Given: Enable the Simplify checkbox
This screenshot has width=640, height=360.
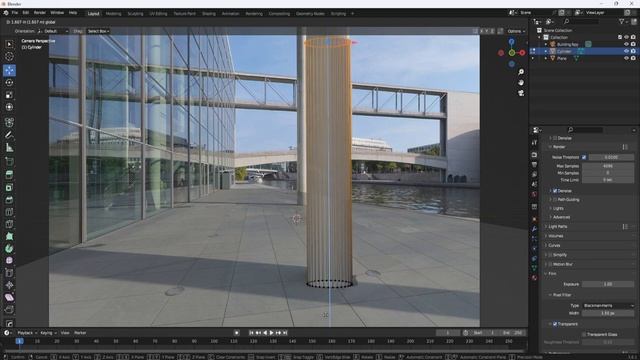Looking at the screenshot, I should click(551, 255).
